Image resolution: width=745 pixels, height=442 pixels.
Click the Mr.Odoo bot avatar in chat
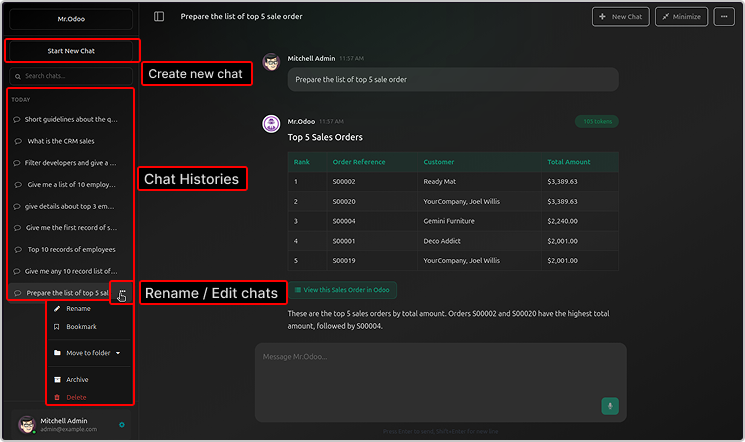click(x=270, y=124)
